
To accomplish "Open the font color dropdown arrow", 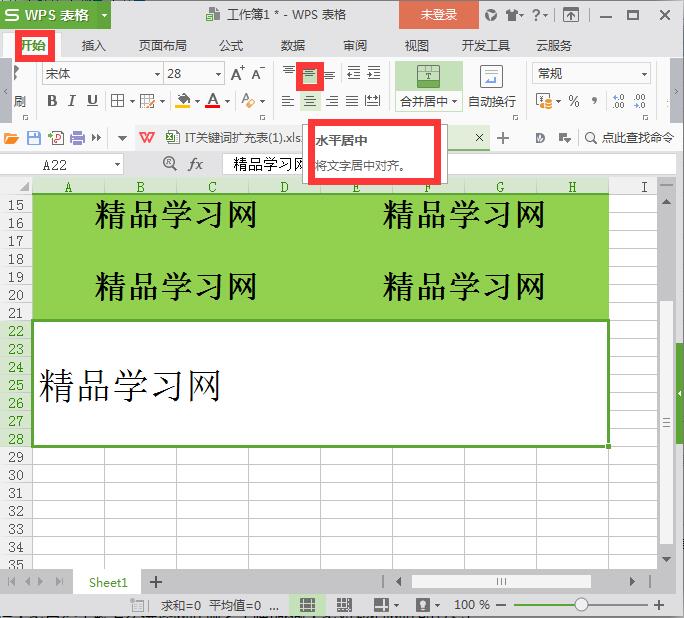I will point(227,101).
